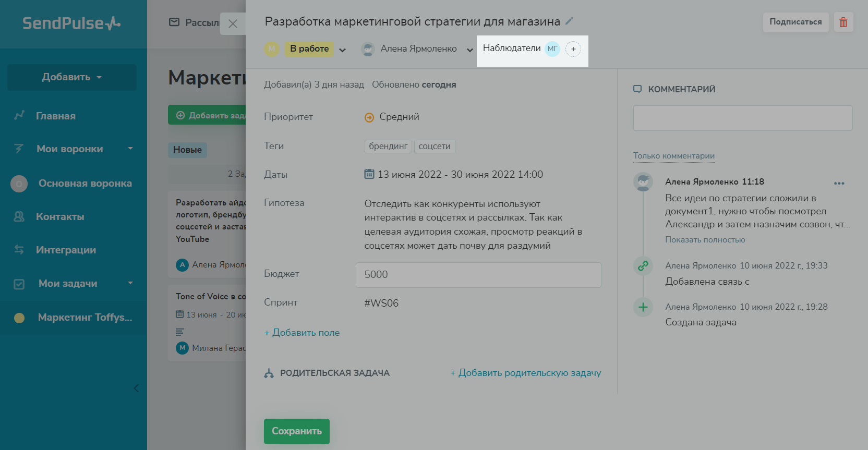Delete the task with the trash icon
This screenshot has height=450, width=868.
pyautogui.click(x=843, y=22)
